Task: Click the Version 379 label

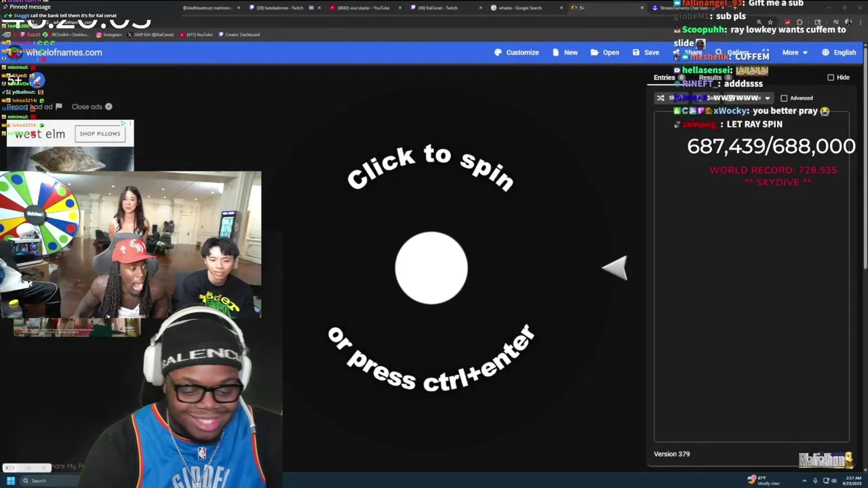Action: (671, 454)
